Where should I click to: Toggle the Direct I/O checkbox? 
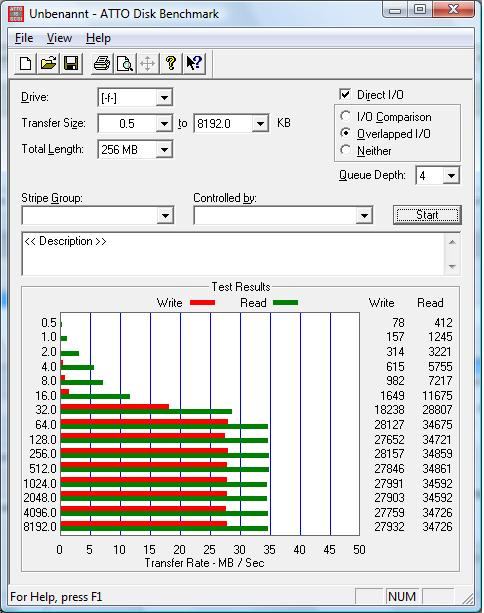tap(345, 94)
